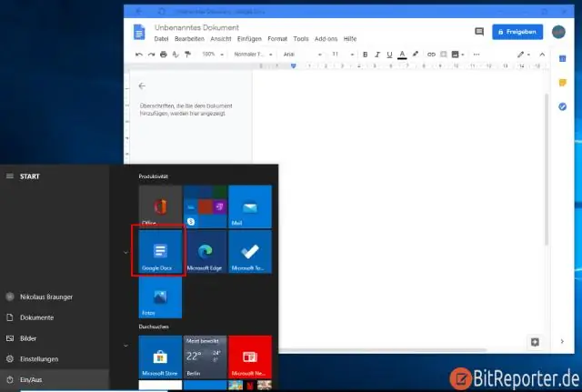Screen dimensions: 582x392
Task: Toggle underline formatting
Action: 389,55
